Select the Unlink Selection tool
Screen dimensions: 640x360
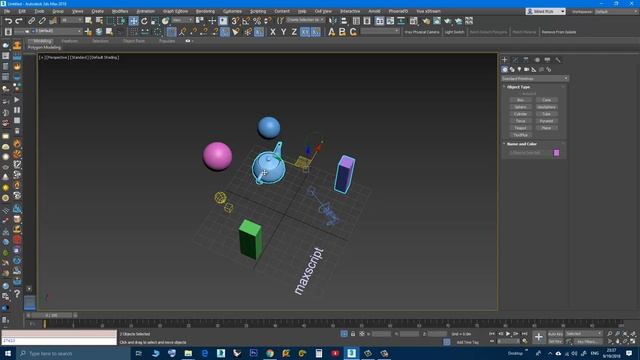click(42, 21)
